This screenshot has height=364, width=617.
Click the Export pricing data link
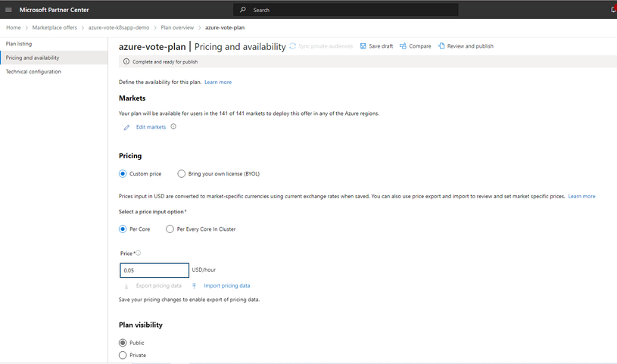click(159, 286)
